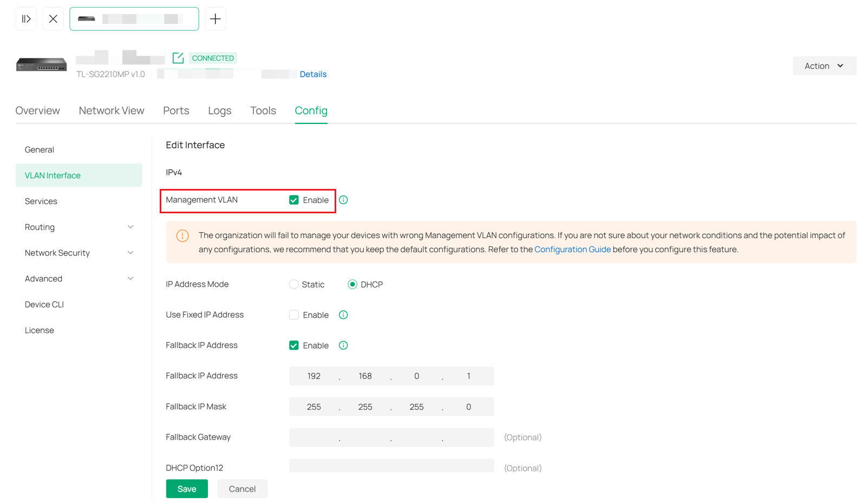Open the Action dropdown menu

coord(824,66)
